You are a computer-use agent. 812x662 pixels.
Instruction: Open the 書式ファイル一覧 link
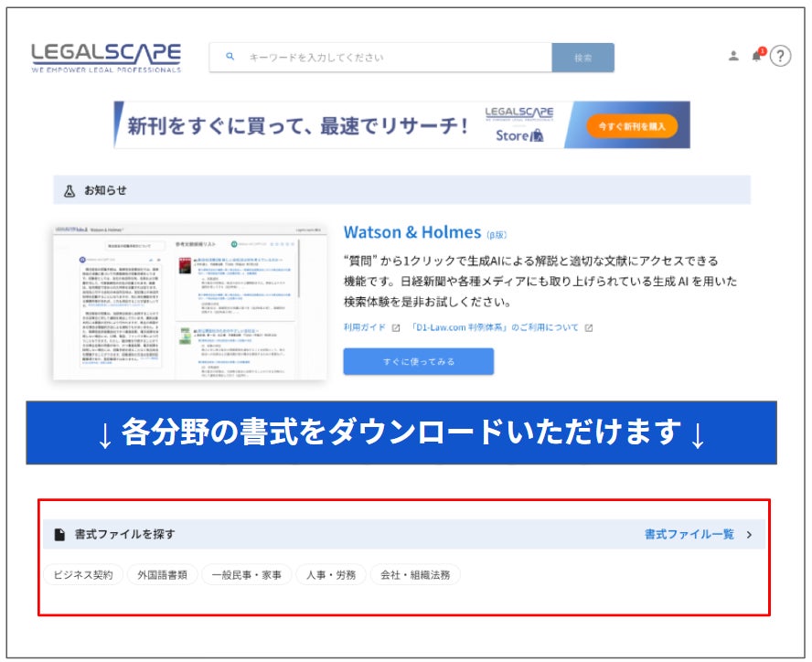click(689, 534)
